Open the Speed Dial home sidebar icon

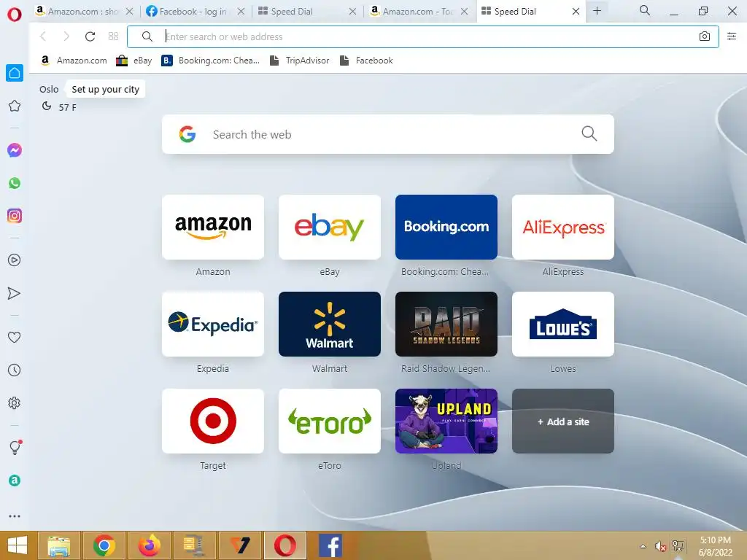(x=15, y=73)
